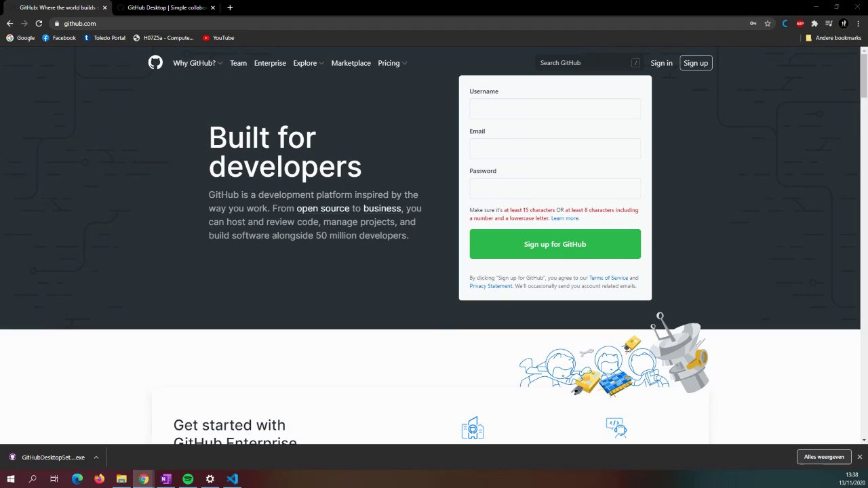
Task: Expand the Explore dropdown menu
Action: coord(308,63)
